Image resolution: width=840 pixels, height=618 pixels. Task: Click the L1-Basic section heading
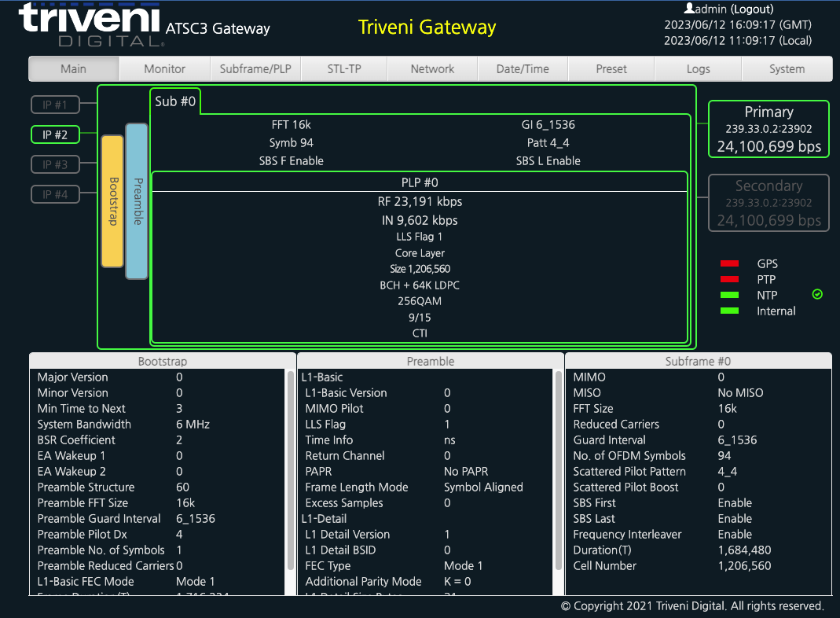click(x=322, y=377)
